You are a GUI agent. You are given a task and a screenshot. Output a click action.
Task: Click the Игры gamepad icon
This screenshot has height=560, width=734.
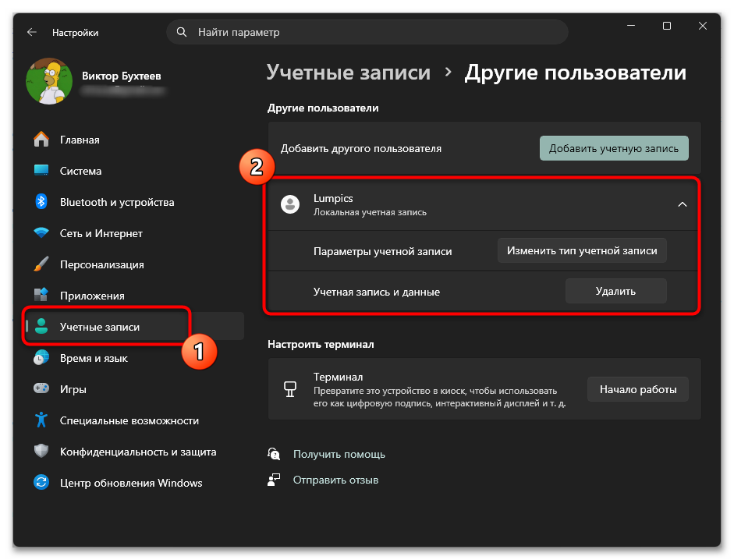pyautogui.click(x=41, y=388)
